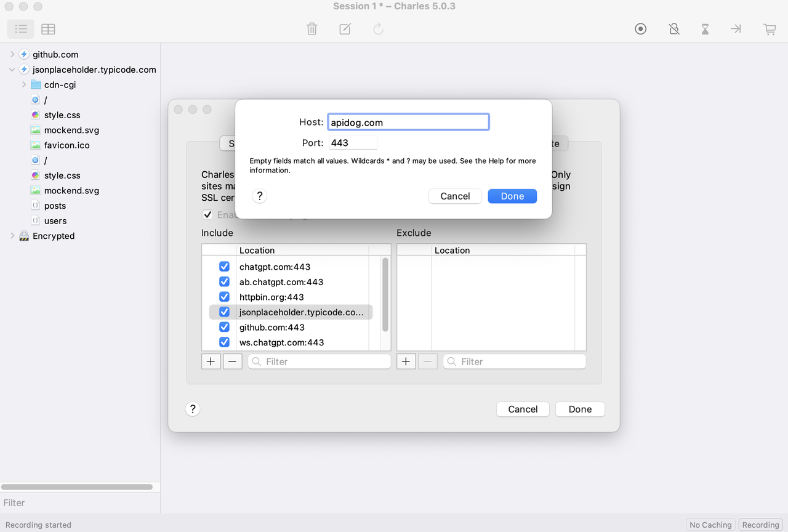Select the users entry under jsonplaceholder
Viewport: 788px width, 532px height.
55,220
